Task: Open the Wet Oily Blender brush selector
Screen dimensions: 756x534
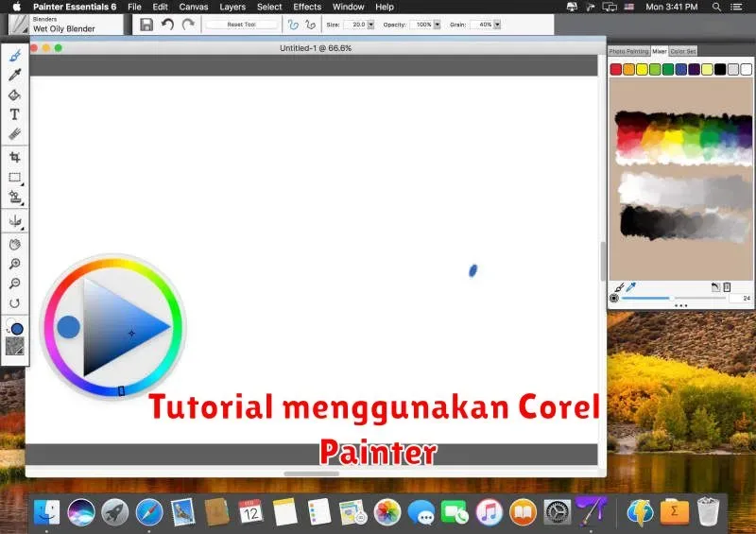Action: 65,25
